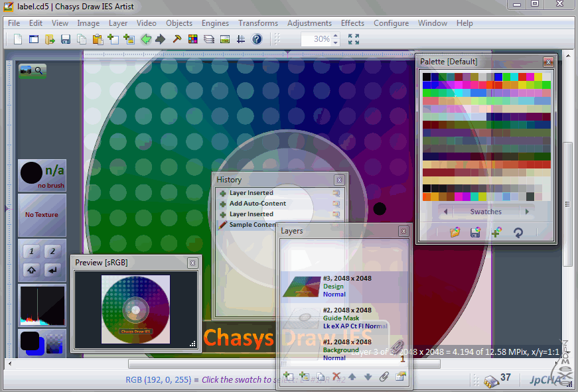Click the Swatches label in Palette
This screenshot has width=578, height=392.
486,212
